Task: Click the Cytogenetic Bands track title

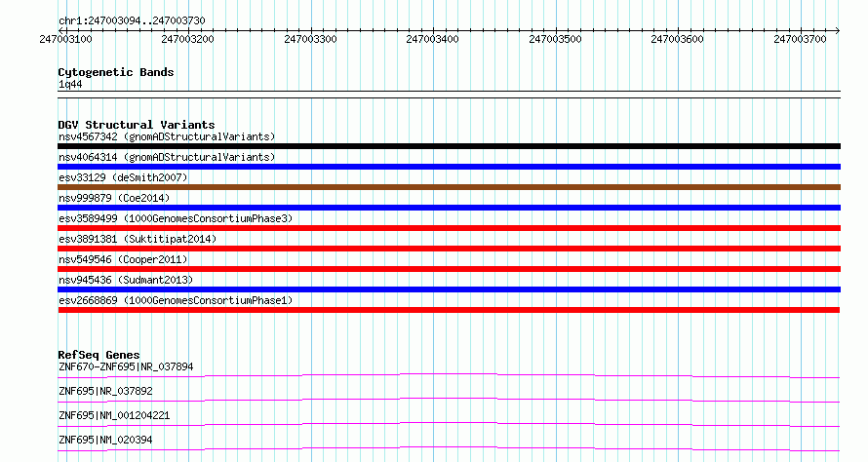Action: click(x=116, y=72)
